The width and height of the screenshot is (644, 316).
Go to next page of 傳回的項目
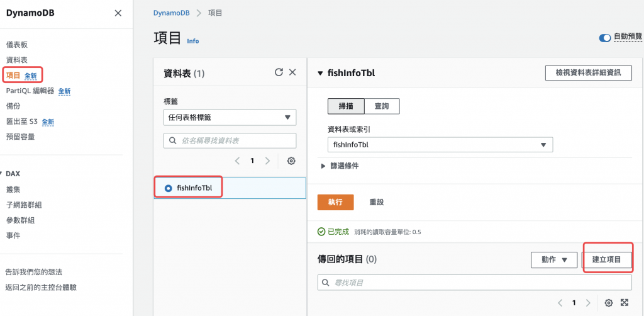(x=588, y=303)
